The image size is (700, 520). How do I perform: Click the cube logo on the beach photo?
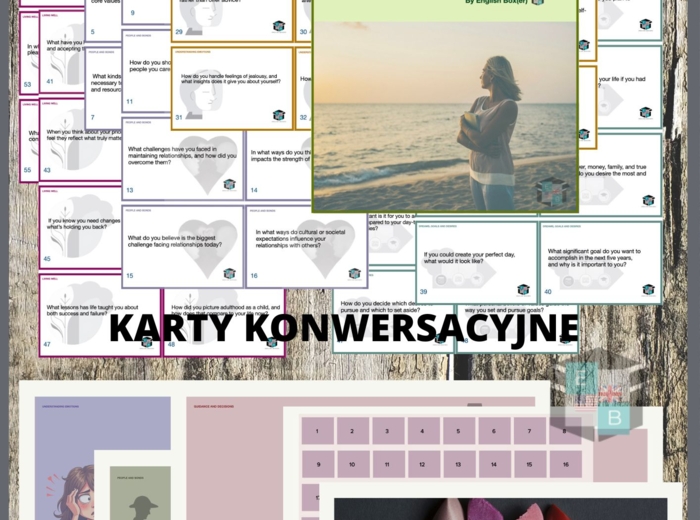coord(553,192)
